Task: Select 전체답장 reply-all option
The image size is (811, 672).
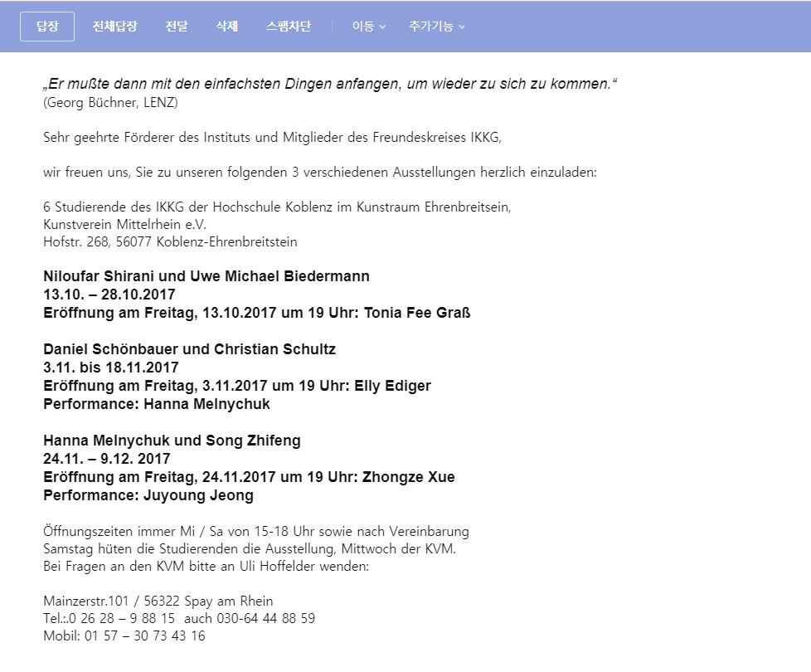Action: coord(114,27)
